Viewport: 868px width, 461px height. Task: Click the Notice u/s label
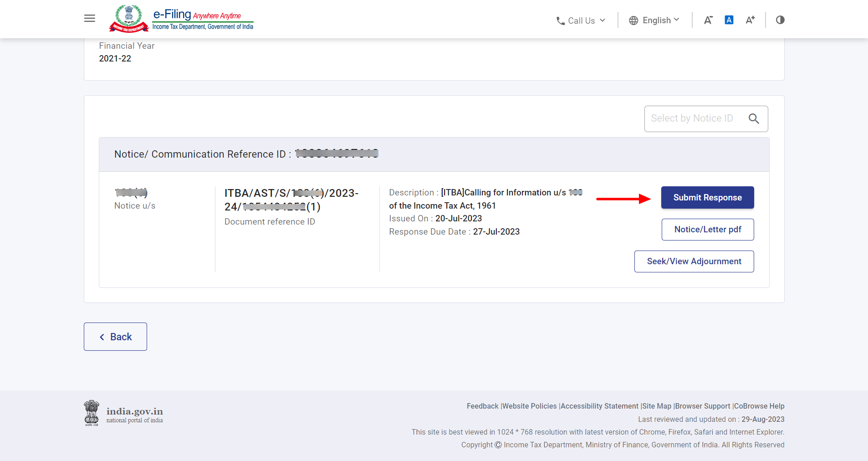pos(135,206)
